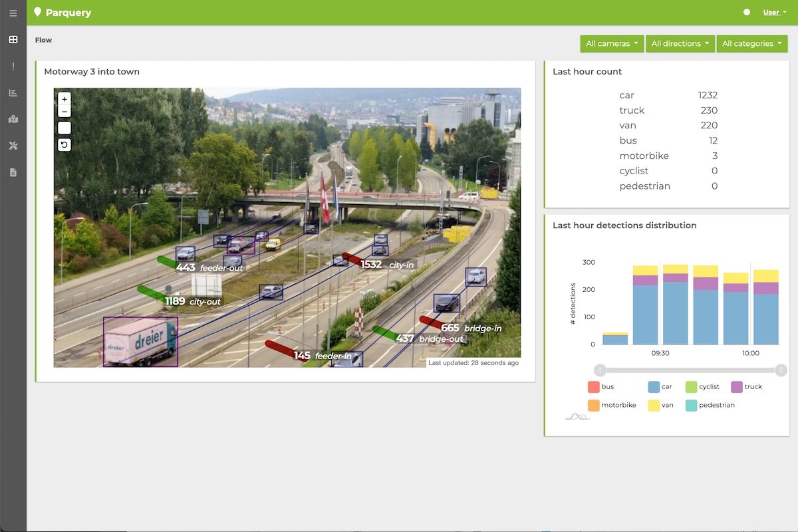The image size is (798, 532).
Task: Open the sidebar hamburger menu
Action: pos(13,12)
